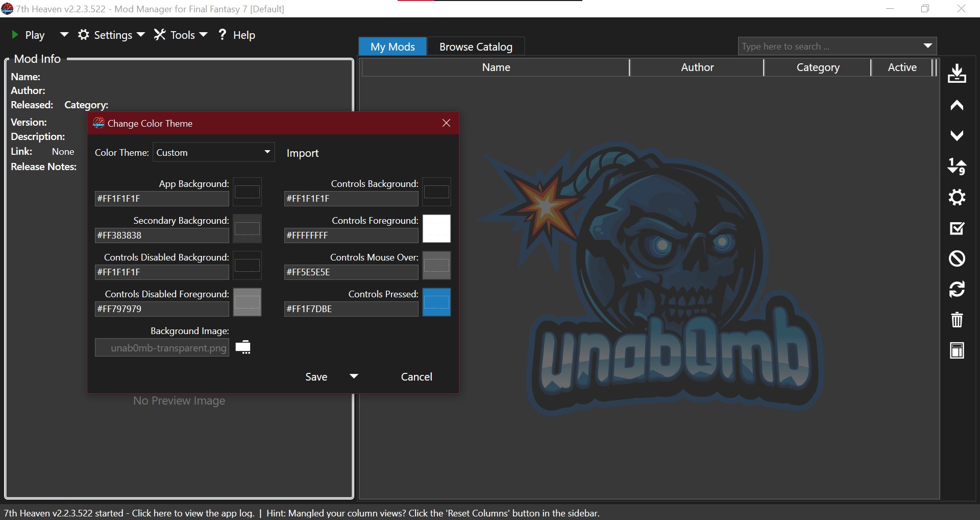The width and height of the screenshot is (980, 520).
Task: Click the Play menu button
Action: tap(35, 35)
